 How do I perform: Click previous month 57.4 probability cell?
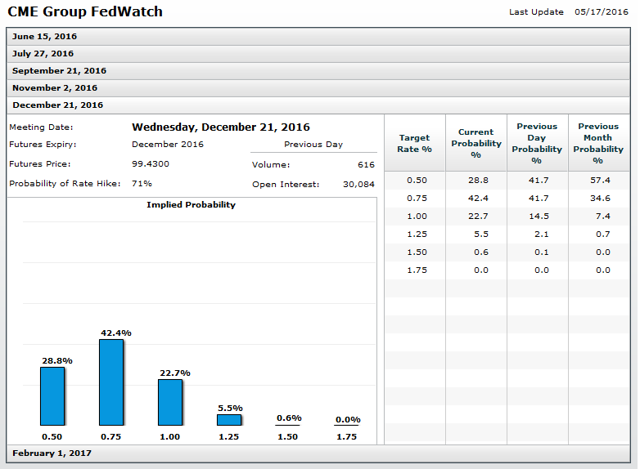(600, 180)
